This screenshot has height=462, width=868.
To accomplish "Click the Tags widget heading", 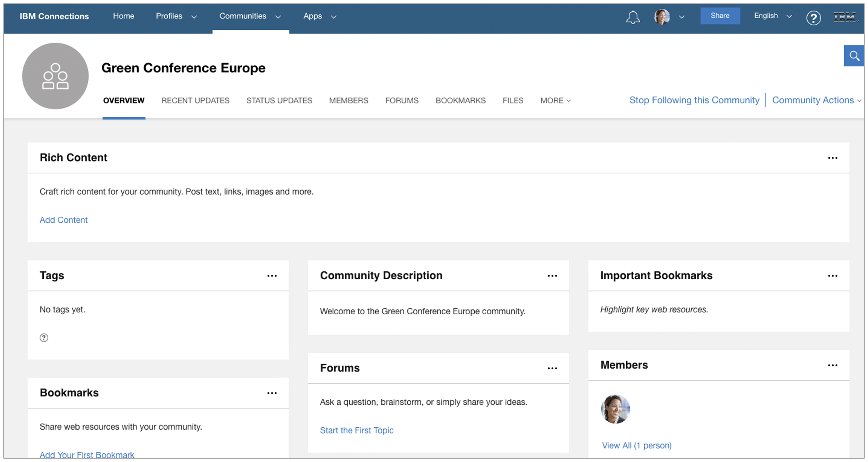I will [52, 275].
